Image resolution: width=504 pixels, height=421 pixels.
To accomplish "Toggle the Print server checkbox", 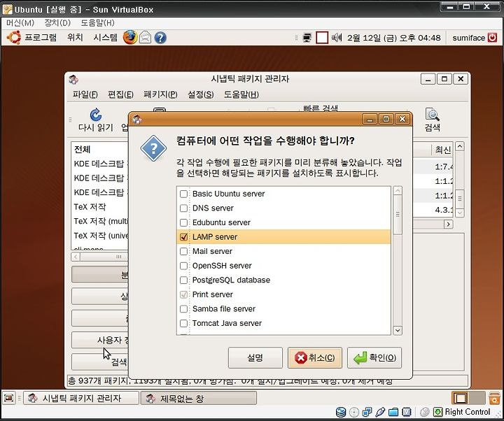I will (183, 294).
